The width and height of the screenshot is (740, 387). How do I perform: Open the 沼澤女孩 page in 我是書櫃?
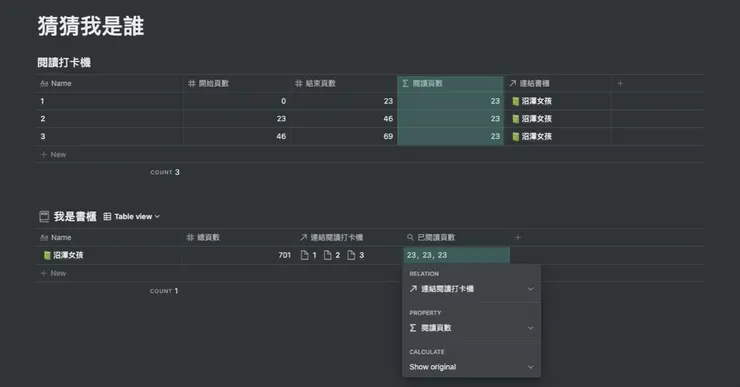tap(63, 255)
